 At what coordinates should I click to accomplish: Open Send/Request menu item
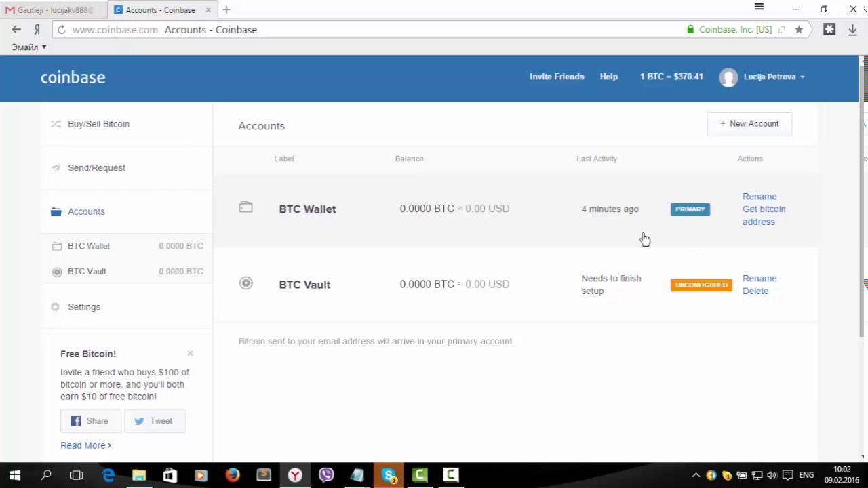point(96,167)
